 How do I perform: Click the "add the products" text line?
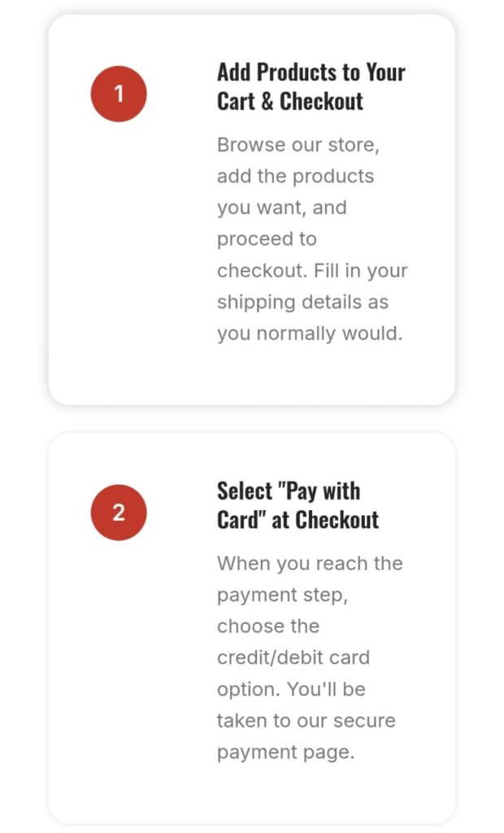pos(295,176)
